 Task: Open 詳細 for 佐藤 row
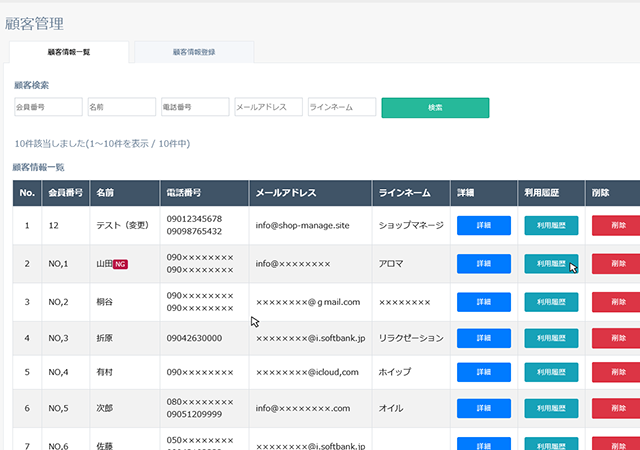(x=484, y=444)
